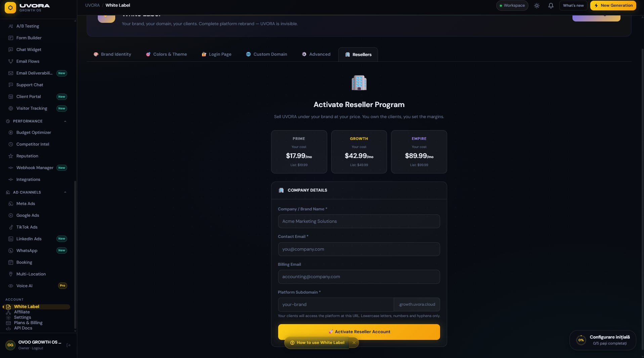Open What's new
This screenshot has height=358, width=644.
pos(573,6)
